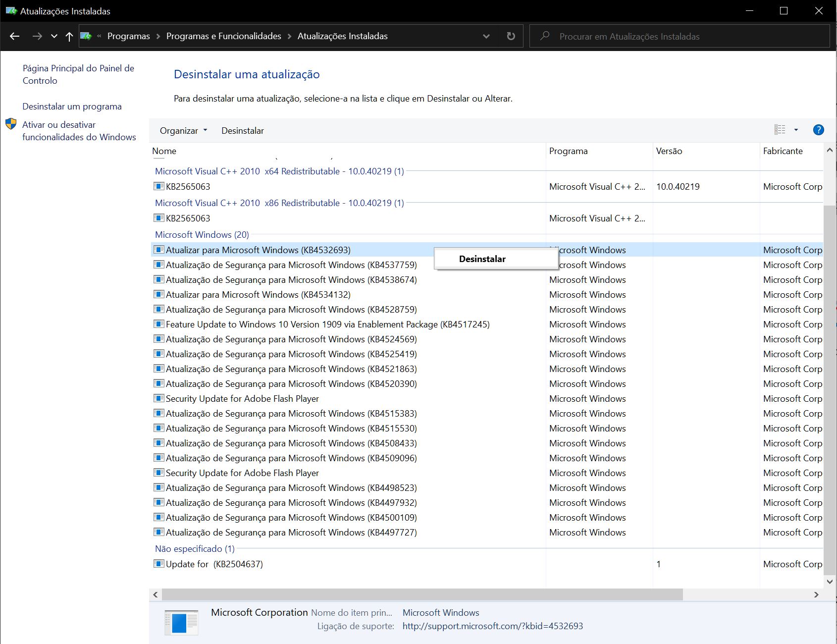Open Desinstalar um programa link
This screenshot has height=644, width=837.
click(x=72, y=107)
